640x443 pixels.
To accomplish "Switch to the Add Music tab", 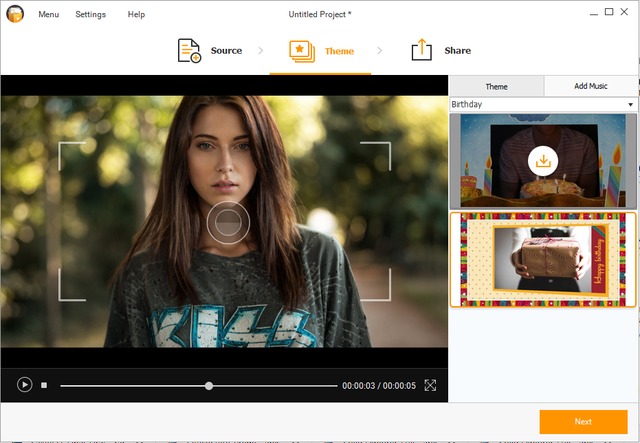I will point(590,86).
